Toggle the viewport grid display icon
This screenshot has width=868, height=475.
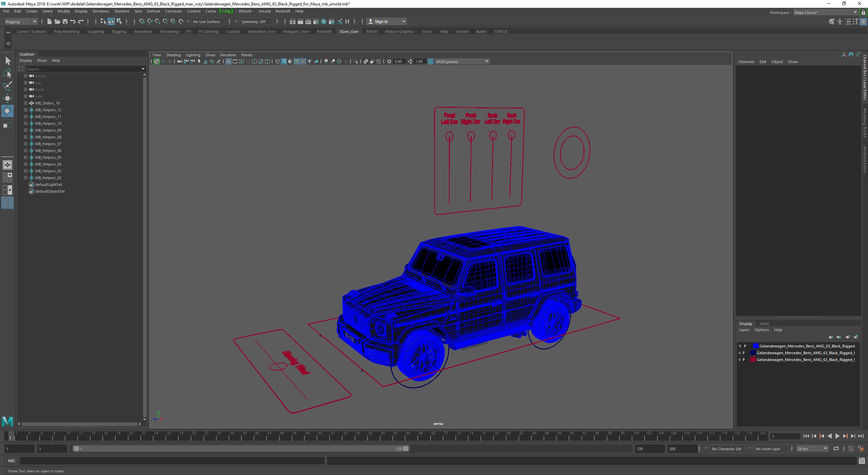[x=228, y=61]
